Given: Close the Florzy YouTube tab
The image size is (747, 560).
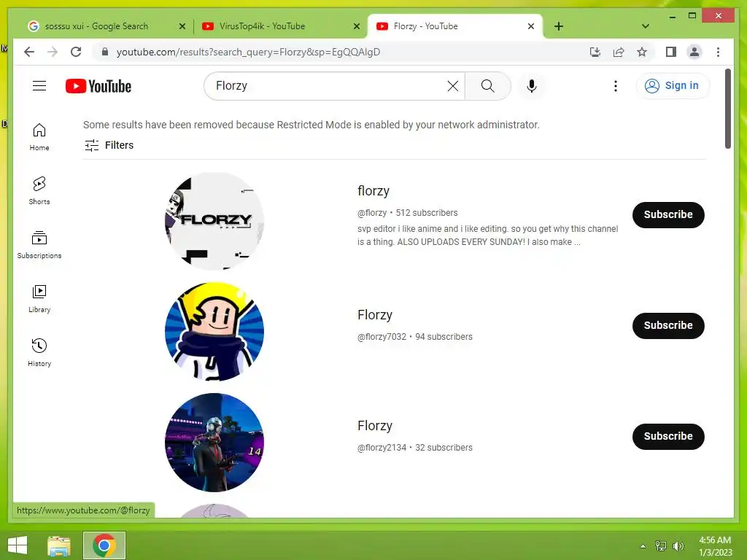Looking at the screenshot, I should tap(531, 26).
